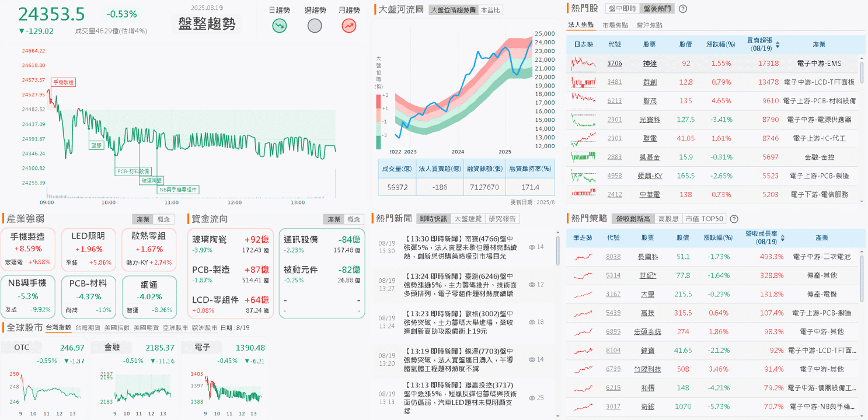Switch hot stocks to 盤後熱門

click(657, 9)
